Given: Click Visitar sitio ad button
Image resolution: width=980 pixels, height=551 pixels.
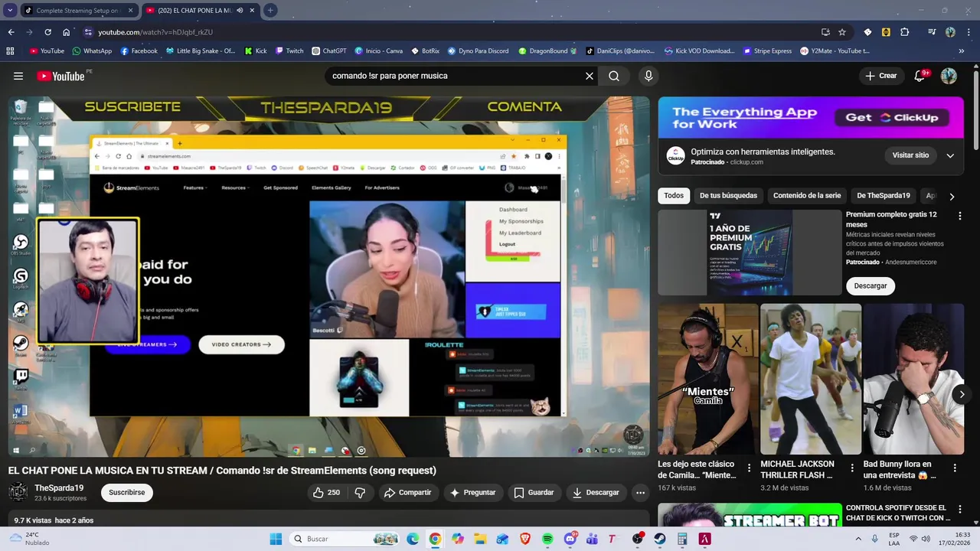Looking at the screenshot, I should point(910,155).
